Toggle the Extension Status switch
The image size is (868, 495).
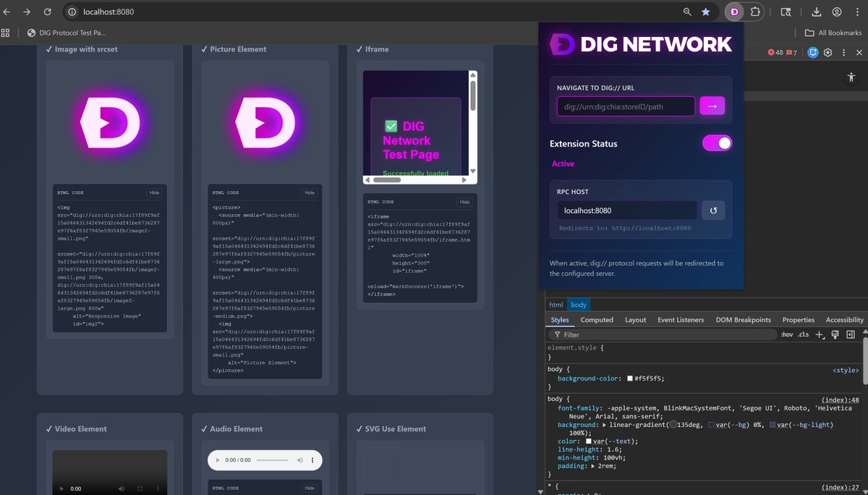717,143
